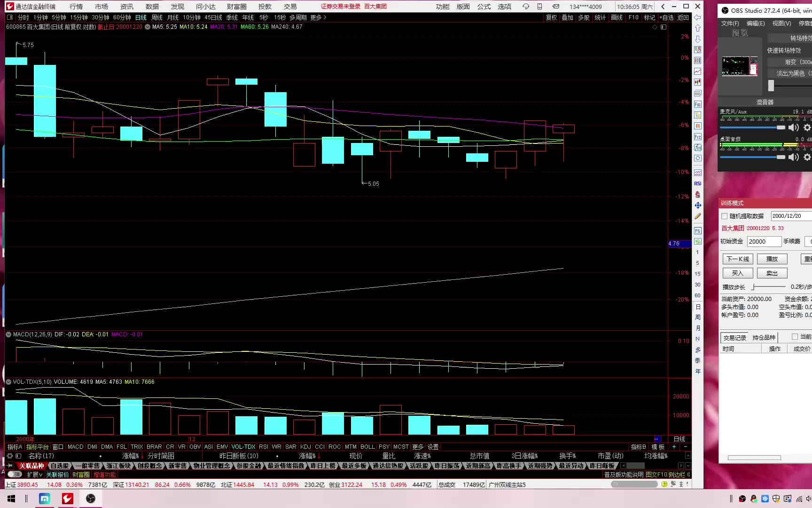Click the down arrow icon for next stock
Image resolution: width=812 pixels, height=508 pixels.
(698, 39)
